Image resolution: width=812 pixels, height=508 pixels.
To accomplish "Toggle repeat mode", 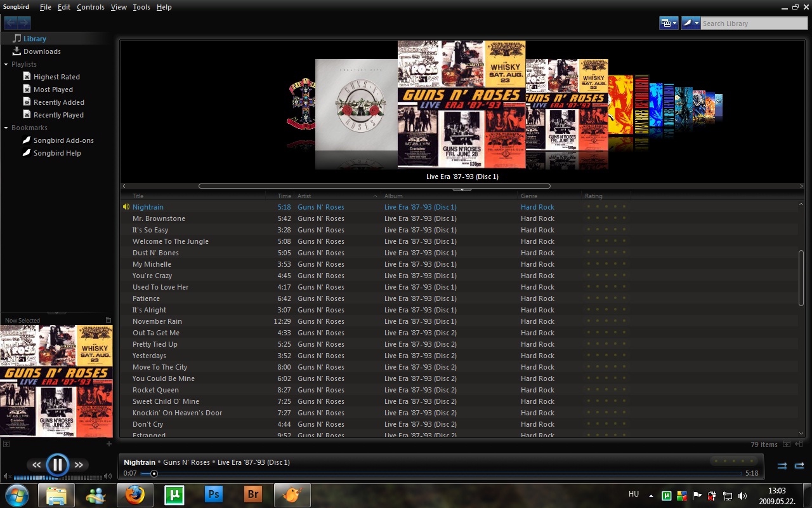I will [x=799, y=465].
